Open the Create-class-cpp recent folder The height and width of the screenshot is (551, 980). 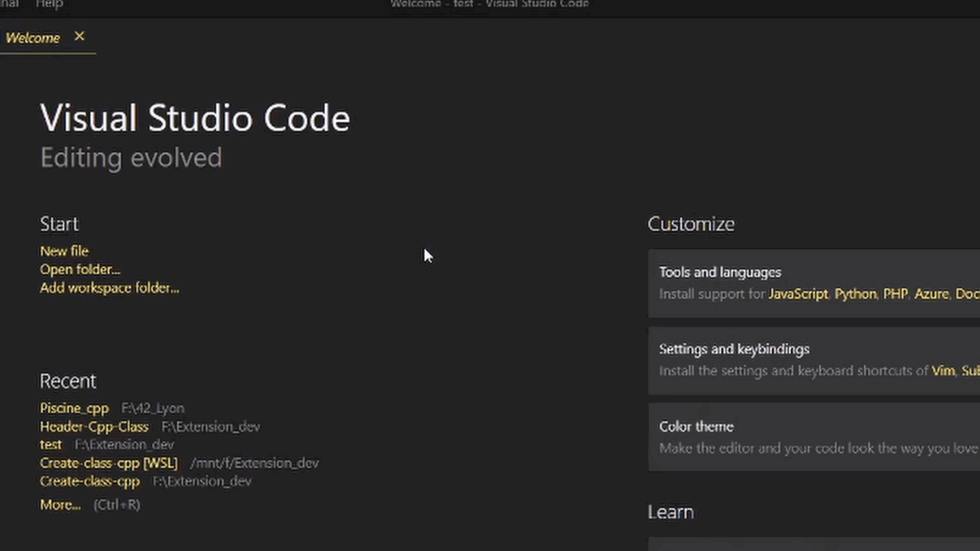pyautogui.click(x=90, y=481)
